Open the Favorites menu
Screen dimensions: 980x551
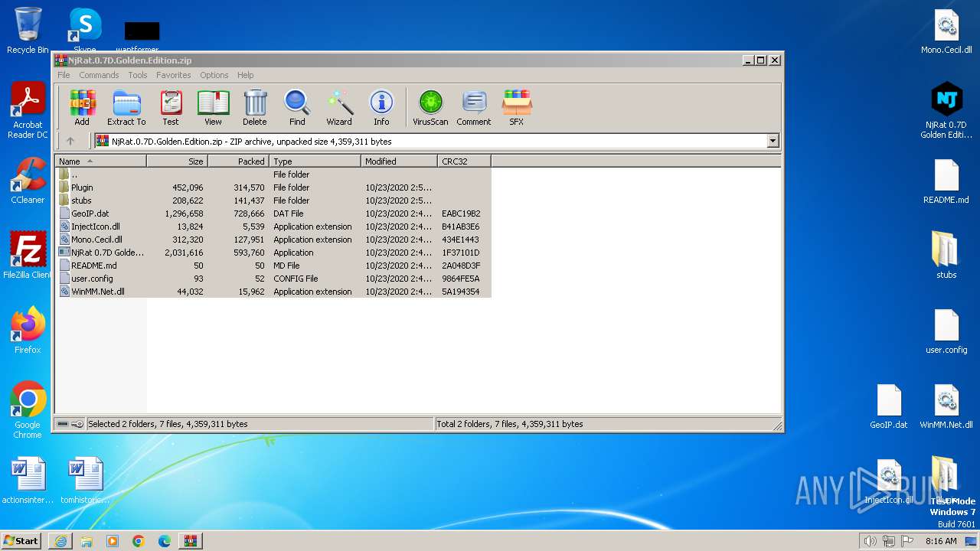[174, 75]
